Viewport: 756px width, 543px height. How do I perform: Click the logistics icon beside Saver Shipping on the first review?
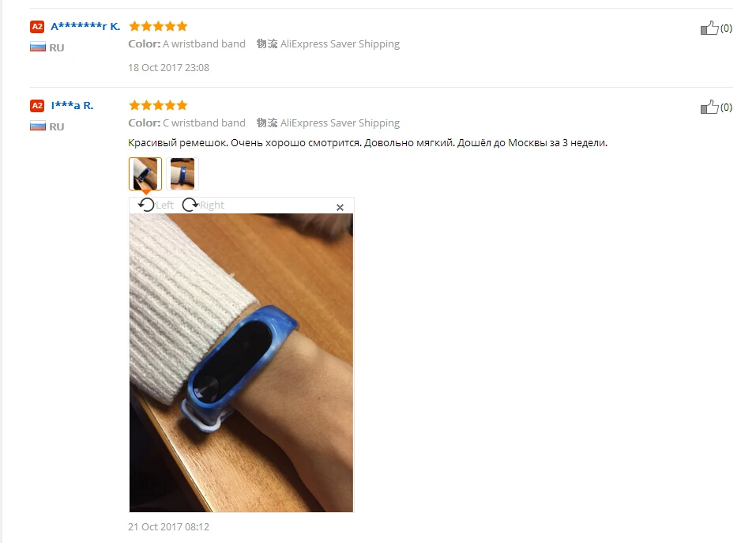(x=267, y=44)
